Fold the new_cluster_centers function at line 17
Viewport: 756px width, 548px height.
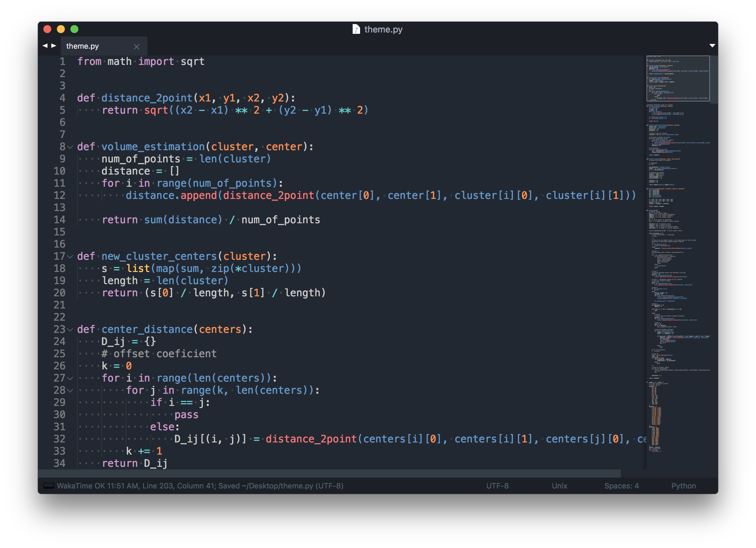click(70, 257)
